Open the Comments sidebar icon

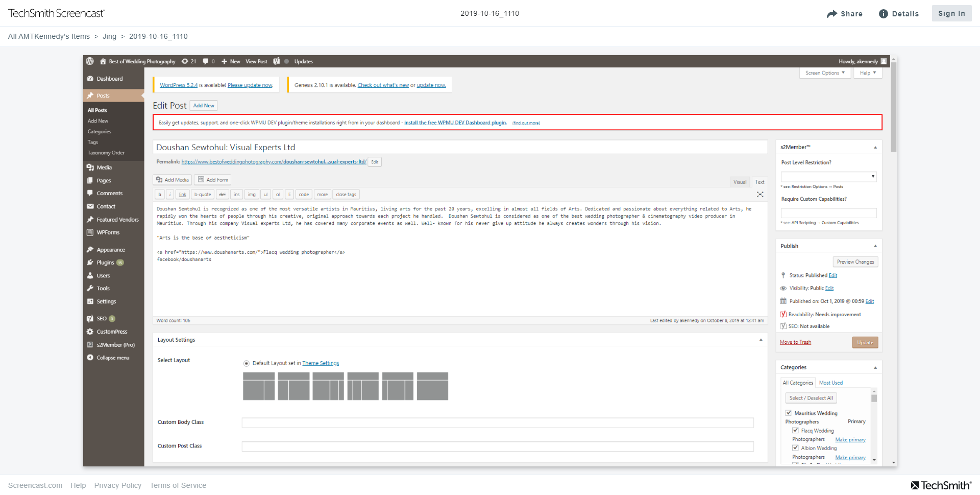point(90,193)
